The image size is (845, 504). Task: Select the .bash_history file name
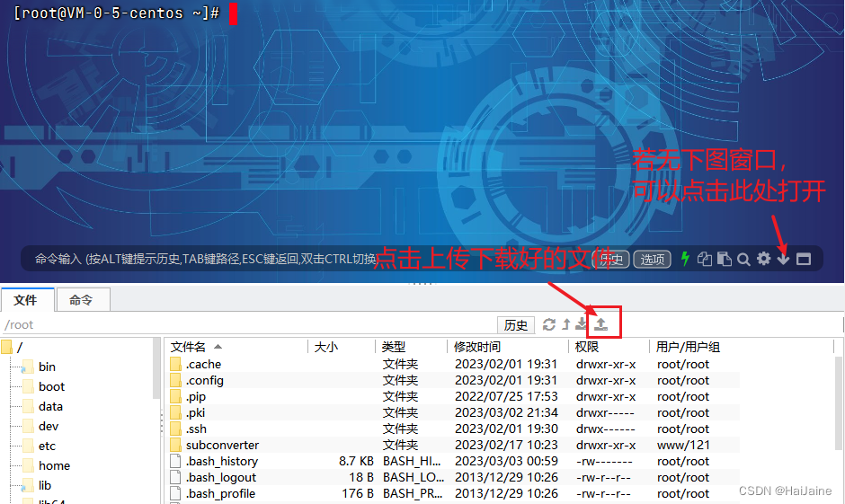[x=222, y=461]
